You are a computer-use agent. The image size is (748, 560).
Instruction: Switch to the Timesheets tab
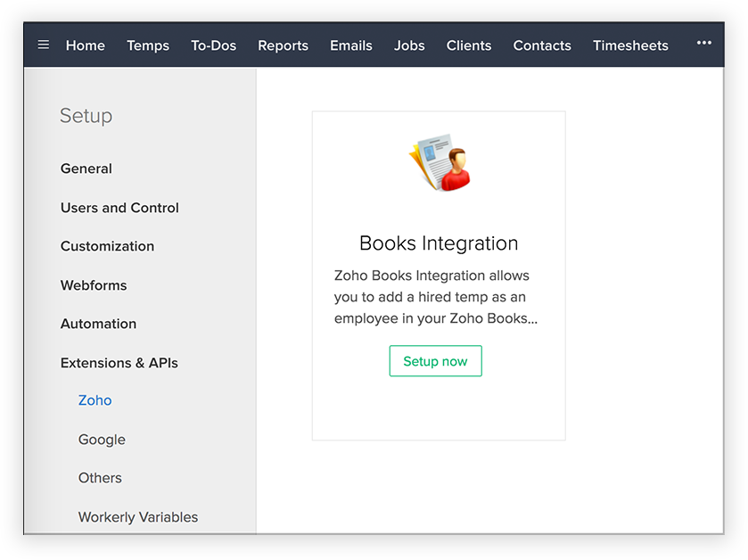630,45
